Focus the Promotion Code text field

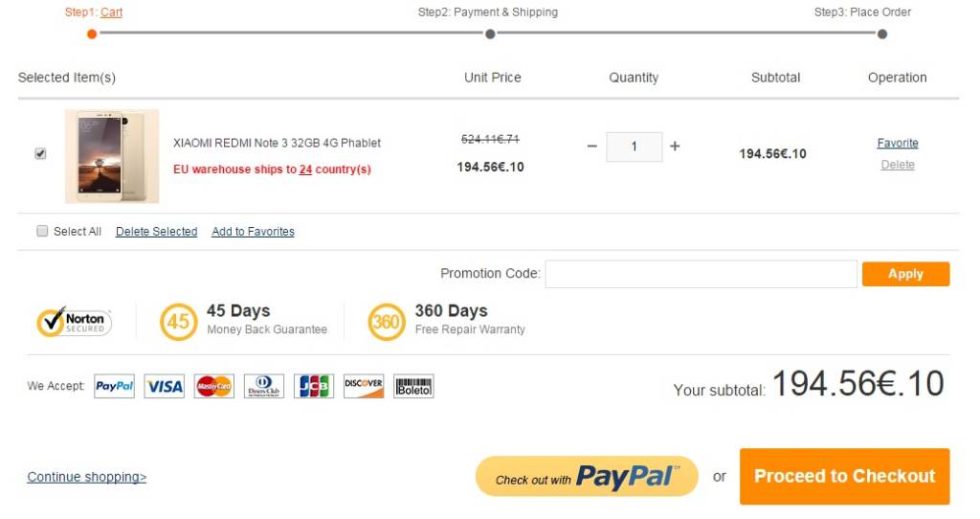coord(701,274)
